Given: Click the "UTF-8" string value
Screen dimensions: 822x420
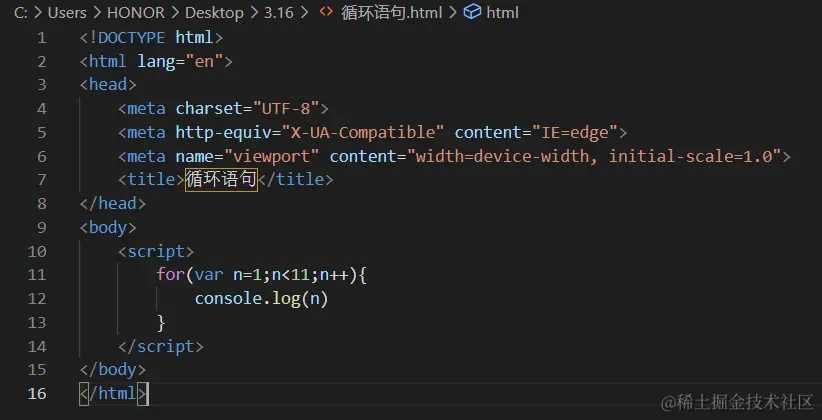Looking at the screenshot, I should [x=286, y=109].
